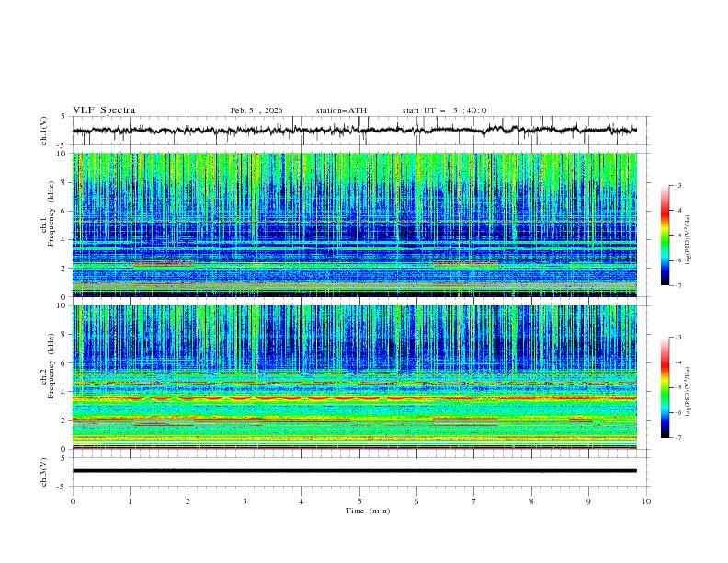The image size is (728, 563).
Task: Click the '-3' value on the upper colorbar
Action: pos(678,185)
